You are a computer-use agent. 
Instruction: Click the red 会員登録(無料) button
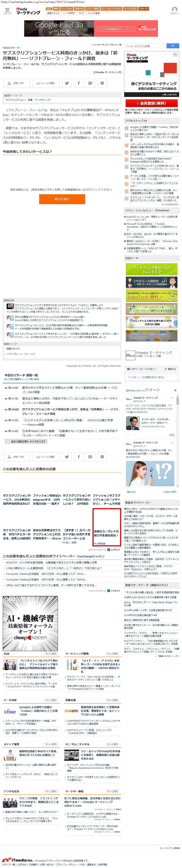151,103
